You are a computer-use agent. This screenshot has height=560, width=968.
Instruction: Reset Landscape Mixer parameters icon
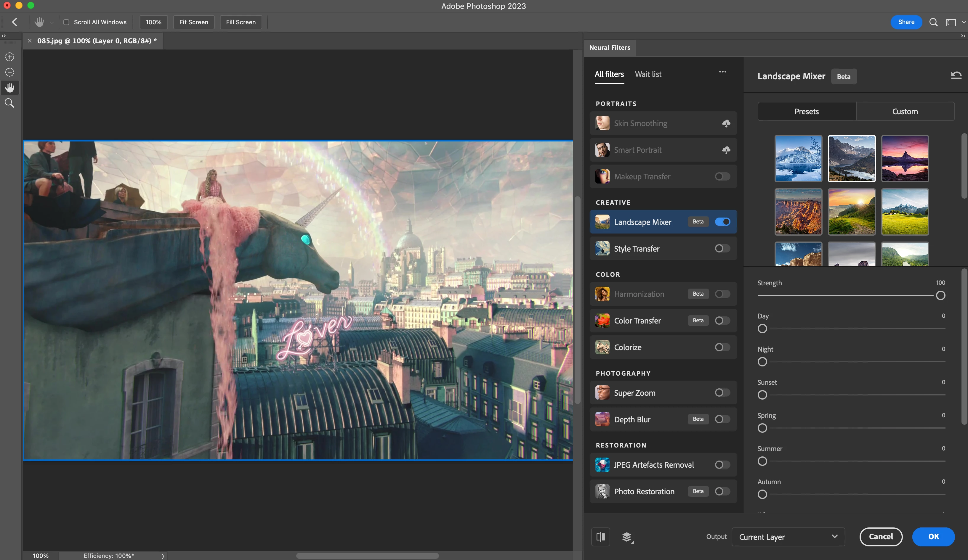pyautogui.click(x=956, y=75)
